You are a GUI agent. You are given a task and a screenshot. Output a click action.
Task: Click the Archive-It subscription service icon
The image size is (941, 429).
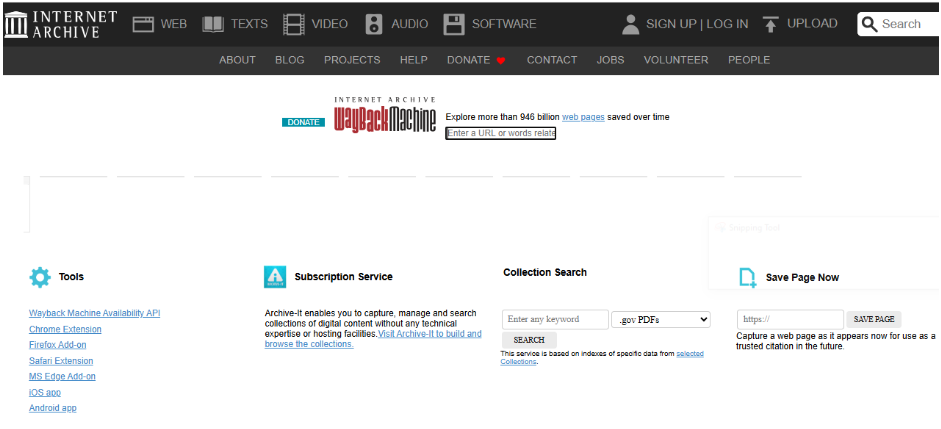point(275,277)
